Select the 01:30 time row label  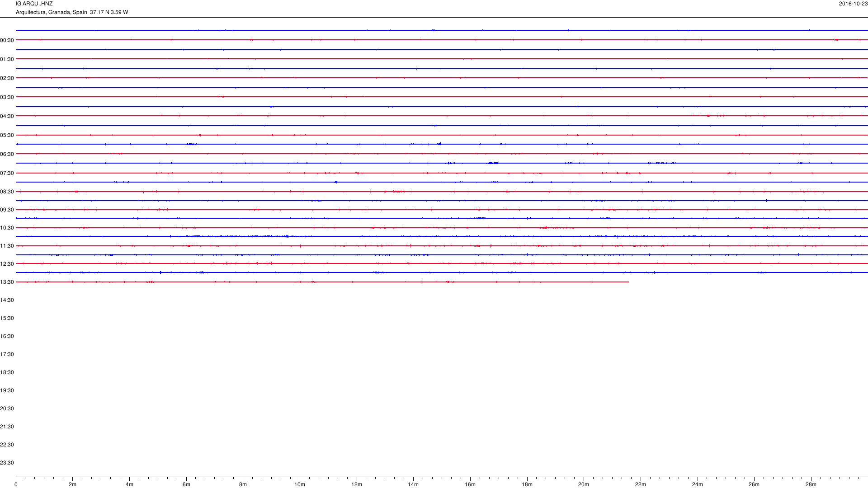pyautogui.click(x=7, y=59)
